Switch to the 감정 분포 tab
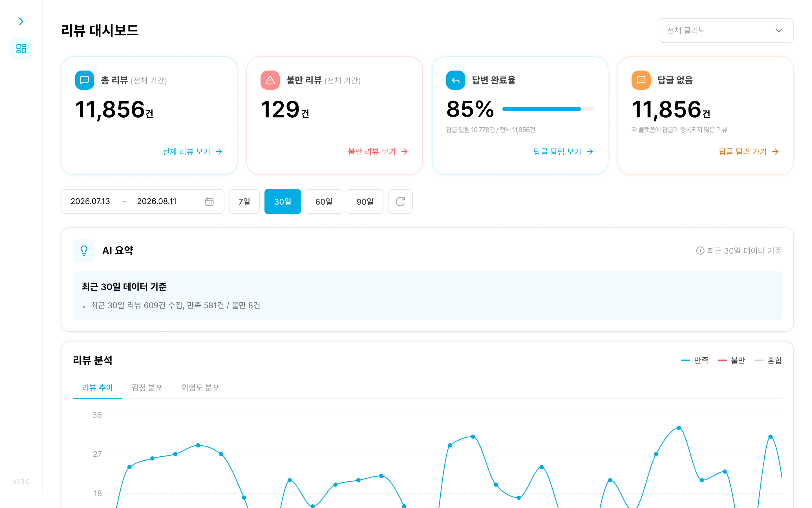Viewport: 812px width, 508px height. (147, 387)
